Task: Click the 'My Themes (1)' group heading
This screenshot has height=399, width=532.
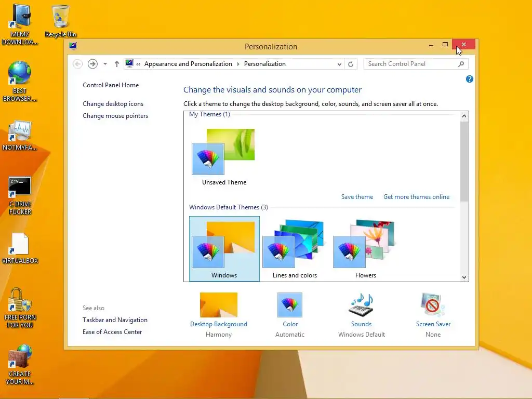Action: point(209,114)
